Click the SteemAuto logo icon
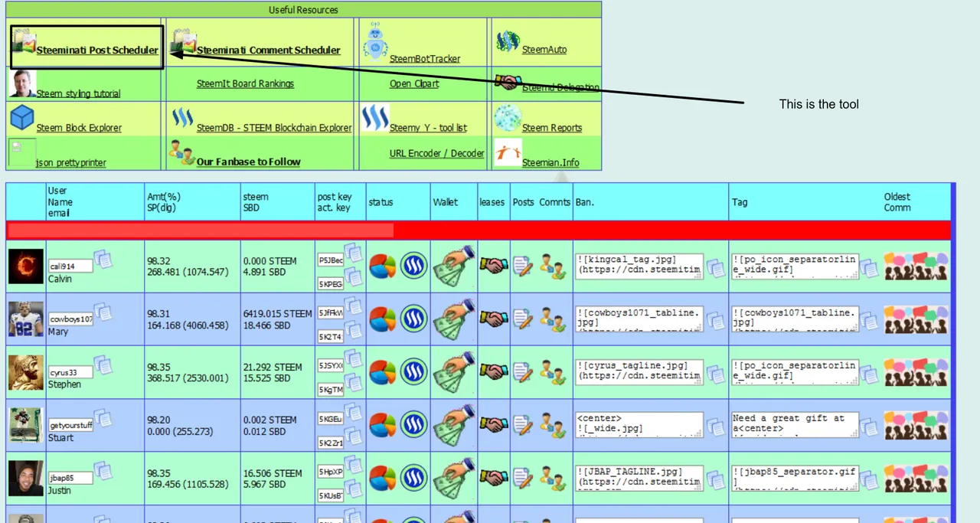Viewport: 980px width, 523px height. pyautogui.click(x=508, y=41)
